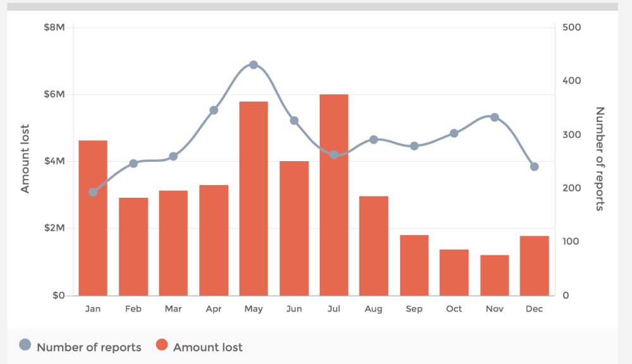Image resolution: width=632 pixels, height=364 pixels.
Task: Select the May amount lost bar
Action: pyautogui.click(x=253, y=198)
